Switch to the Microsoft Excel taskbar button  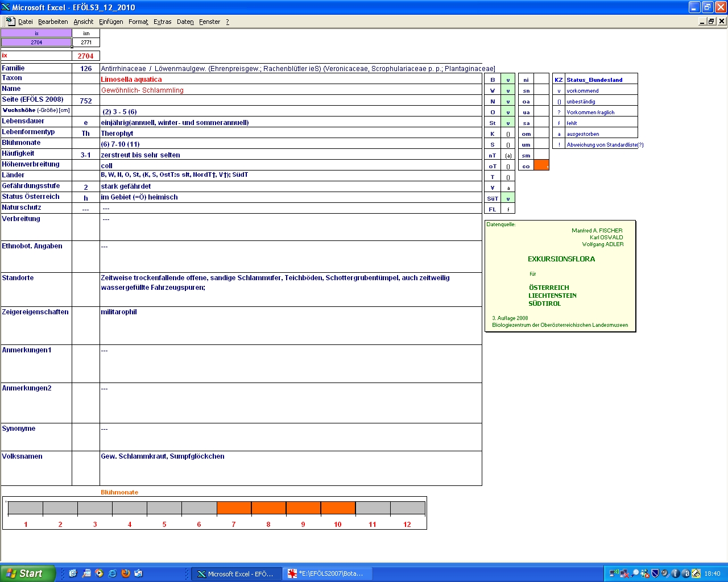pyautogui.click(x=235, y=574)
